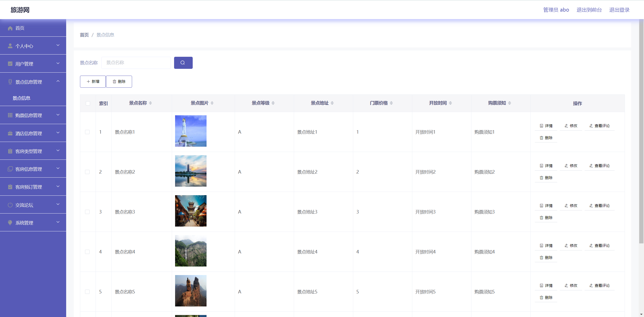This screenshot has width=644, height=317.
Task: Click the 新增 add button
Action: tap(93, 81)
